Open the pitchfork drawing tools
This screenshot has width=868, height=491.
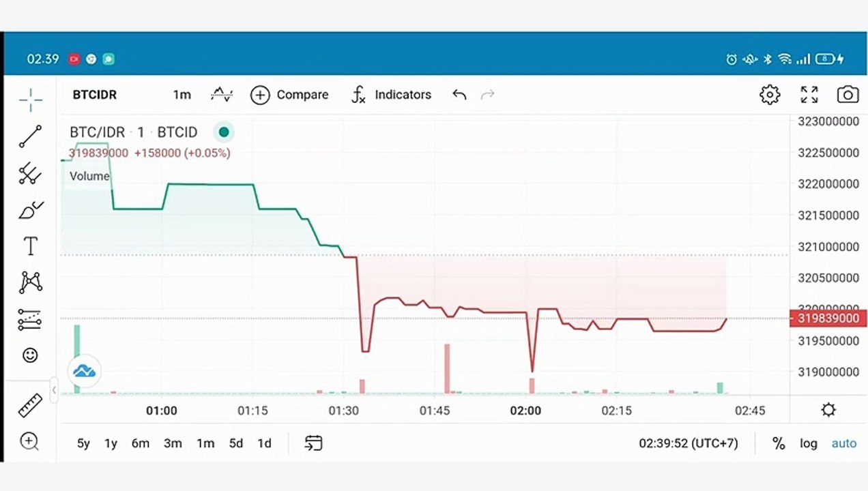pos(30,173)
